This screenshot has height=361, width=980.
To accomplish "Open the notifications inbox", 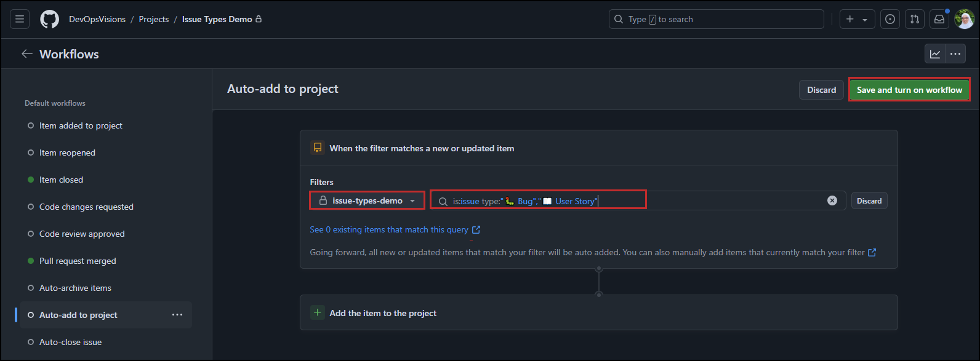I will click(939, 19).
